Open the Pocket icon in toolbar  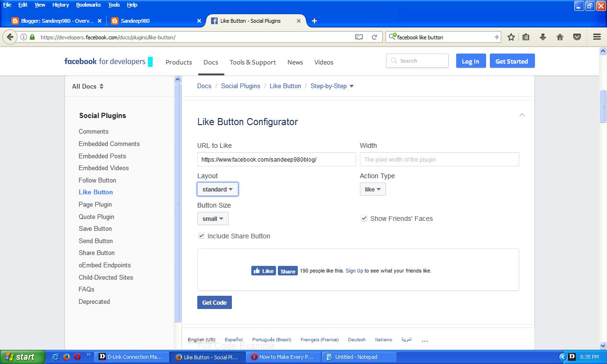coord(577,37)
